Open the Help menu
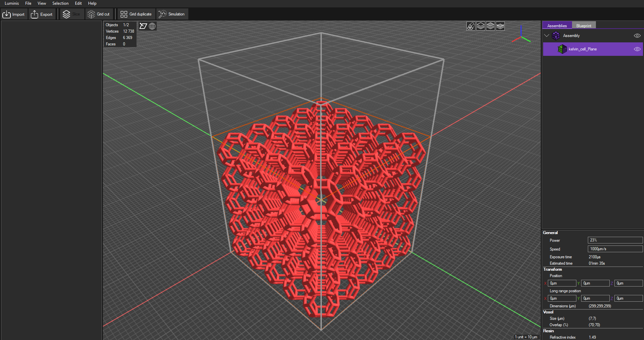The width and height of the screenshot is (644, 340). tap(92, 3)
